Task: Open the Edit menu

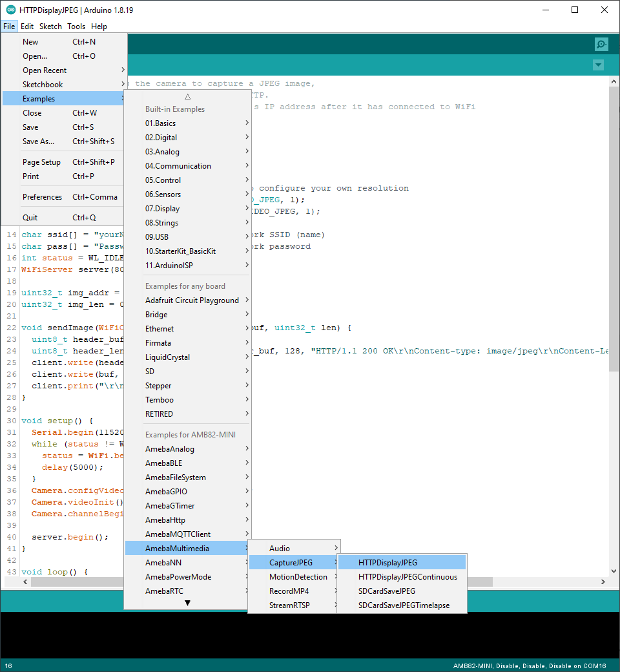Action: coord(27,26)
